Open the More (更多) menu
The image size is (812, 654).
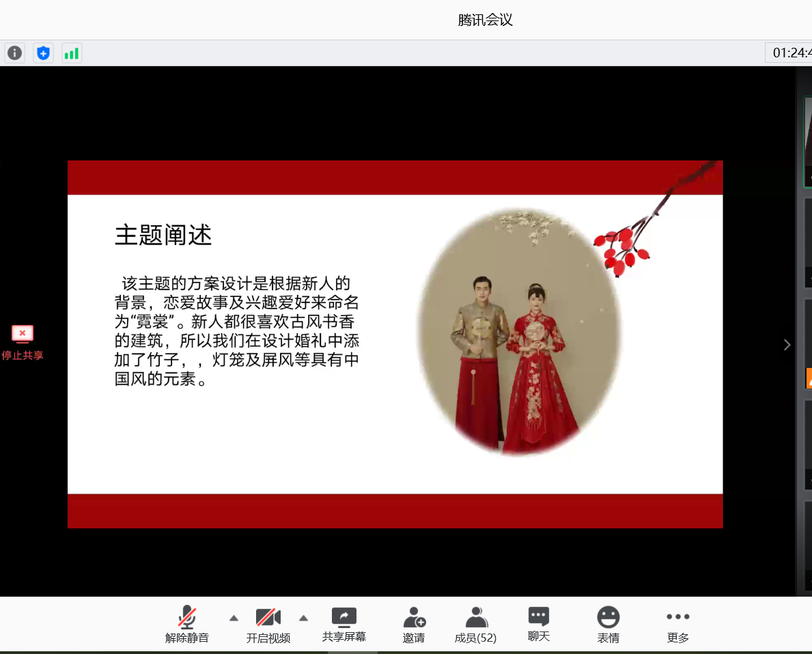pos(677,624)
